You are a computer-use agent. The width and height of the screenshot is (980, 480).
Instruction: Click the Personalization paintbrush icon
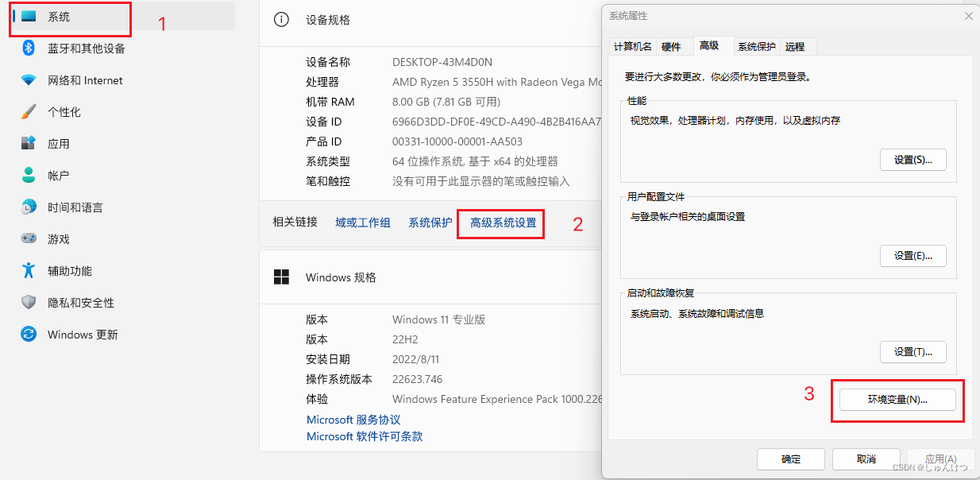pyautogui.click(x=29, y=112)
